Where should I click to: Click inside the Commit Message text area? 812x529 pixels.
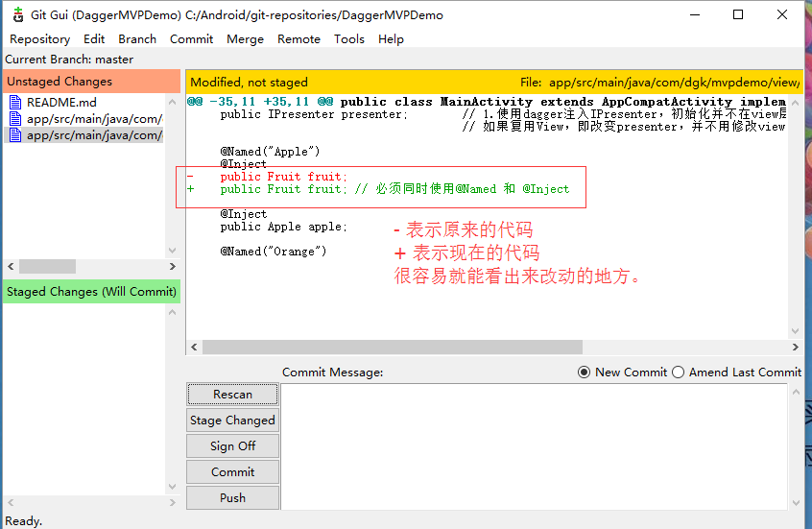(x=534, y=446)
